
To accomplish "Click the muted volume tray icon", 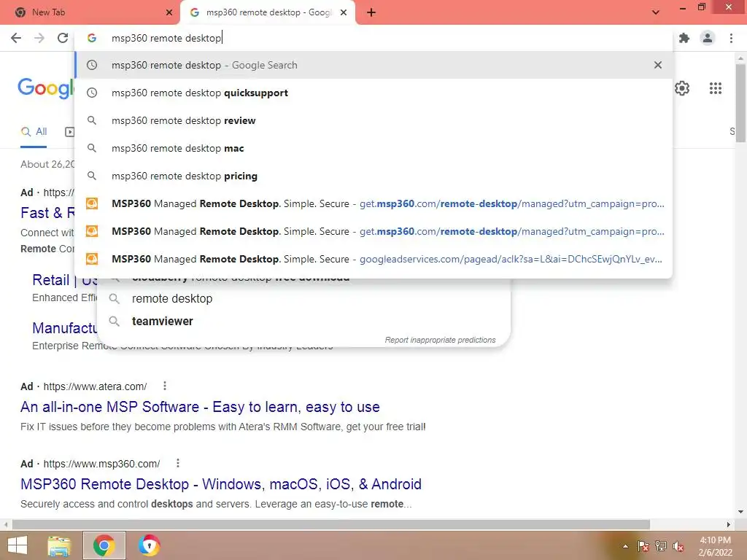I will click(678, 546).
